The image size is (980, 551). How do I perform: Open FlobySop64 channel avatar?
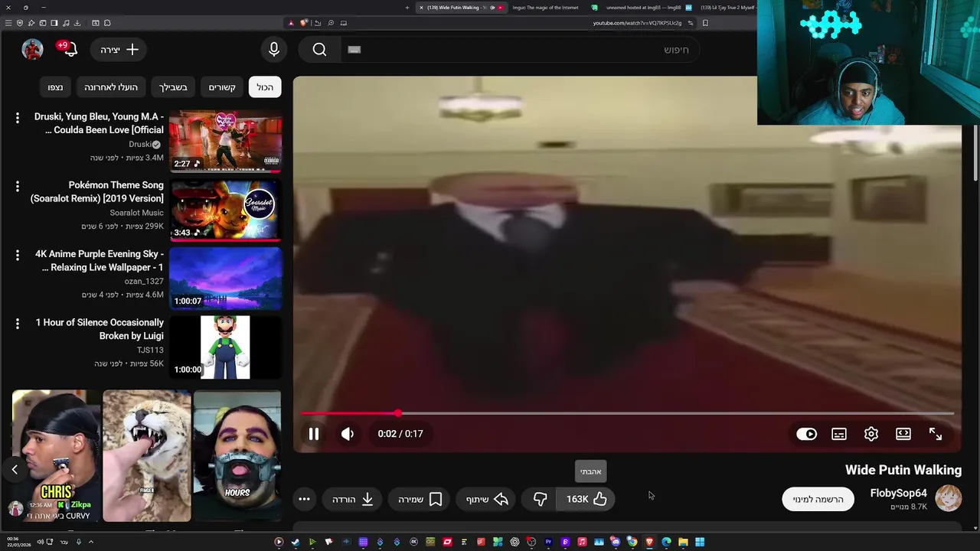tap(949, 497)
